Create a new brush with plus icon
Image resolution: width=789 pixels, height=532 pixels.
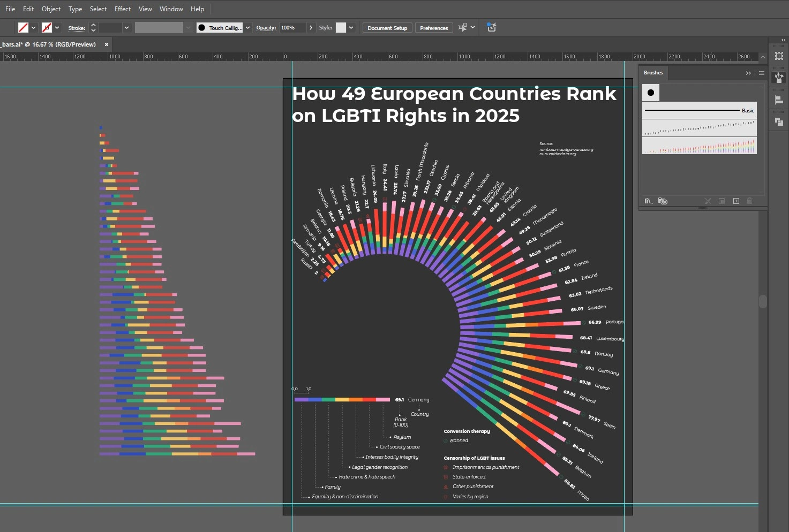tap(736, 201)
